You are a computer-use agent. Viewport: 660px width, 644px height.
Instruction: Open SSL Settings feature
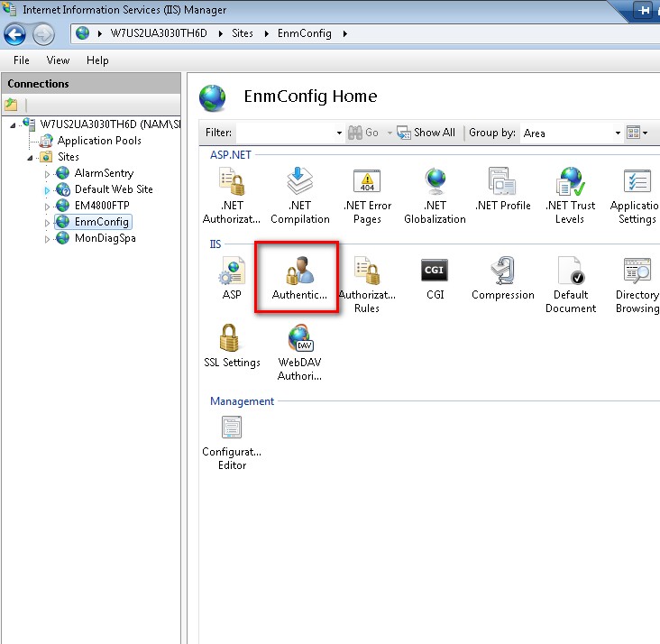point(232,345)
